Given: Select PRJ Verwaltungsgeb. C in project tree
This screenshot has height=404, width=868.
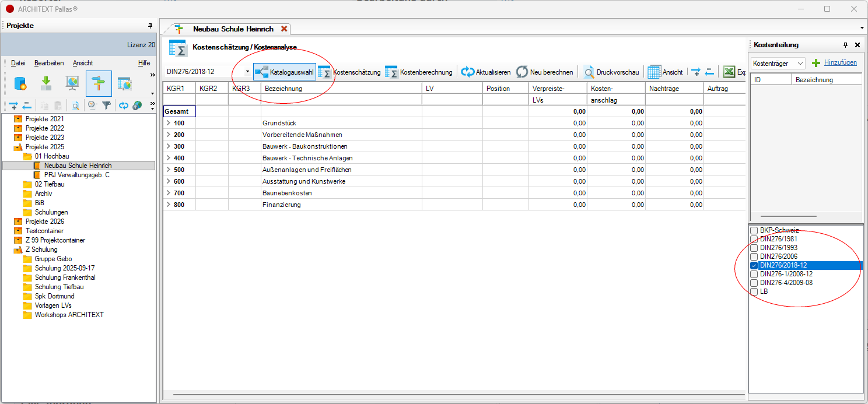Looking at the screenshot, I should [77, 175].
